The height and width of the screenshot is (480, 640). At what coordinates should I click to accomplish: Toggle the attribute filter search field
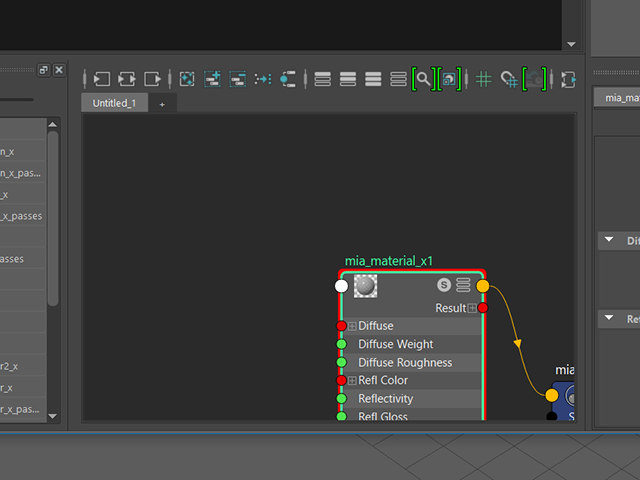point(423,79)
